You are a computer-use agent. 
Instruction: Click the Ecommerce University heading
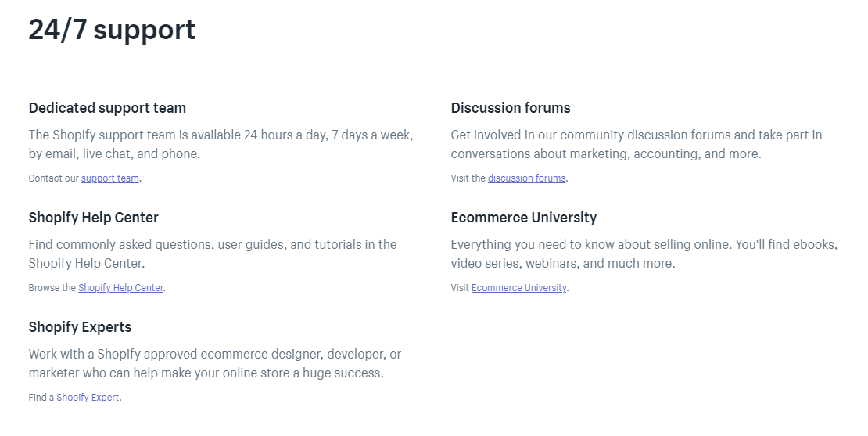[x=524, y=218]
